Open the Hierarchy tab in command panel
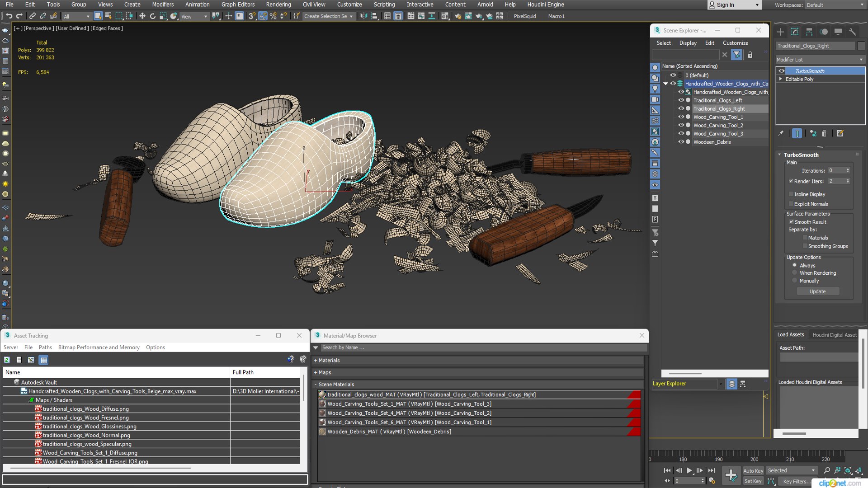The image size is (868, 488). click(x=809, y=32)
